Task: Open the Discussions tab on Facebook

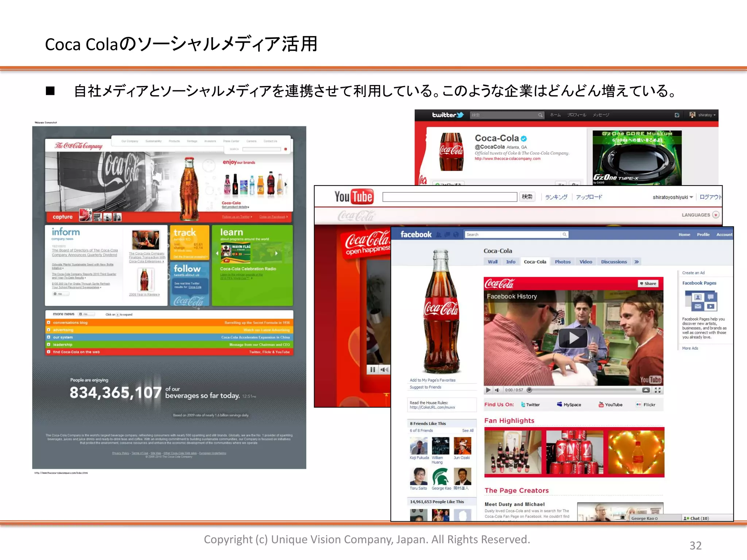Action: pyautogui.click(x=614, y=262)
